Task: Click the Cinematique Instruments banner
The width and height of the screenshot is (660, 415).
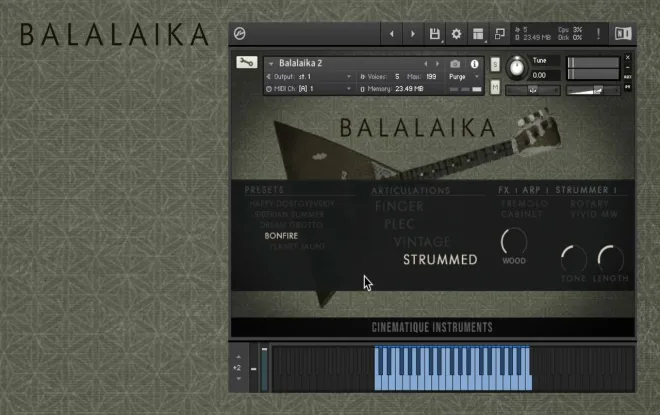Action: point(432,327)
